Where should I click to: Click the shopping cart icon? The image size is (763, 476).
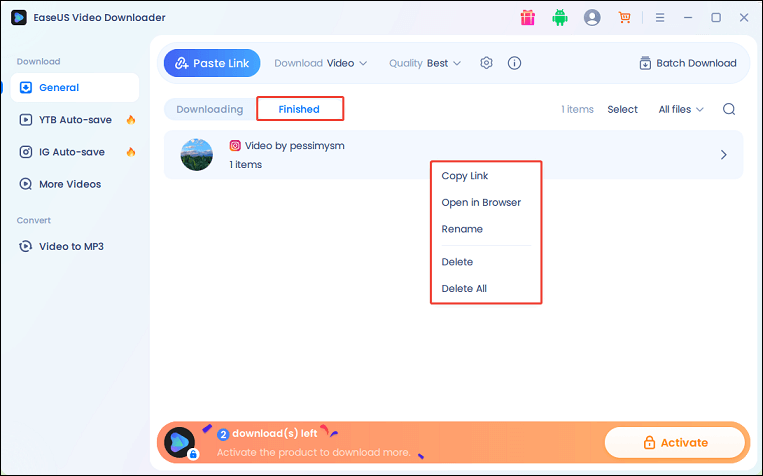point(624,18)
